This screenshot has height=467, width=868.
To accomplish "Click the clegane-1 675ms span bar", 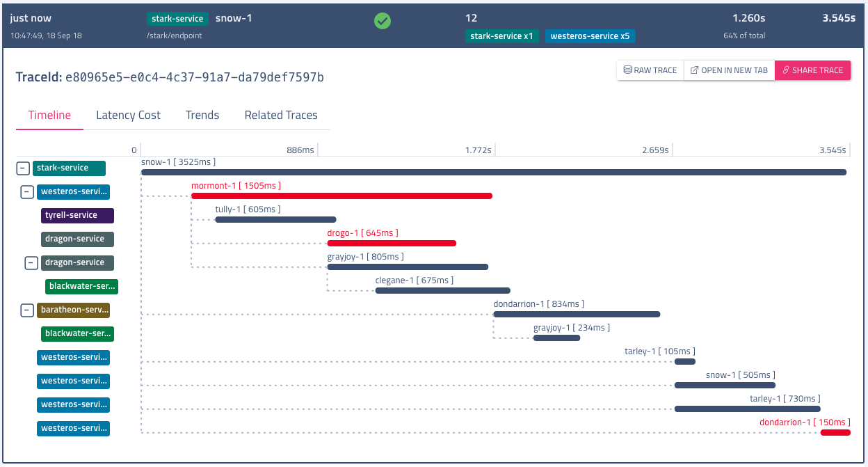I will [443, 290].
